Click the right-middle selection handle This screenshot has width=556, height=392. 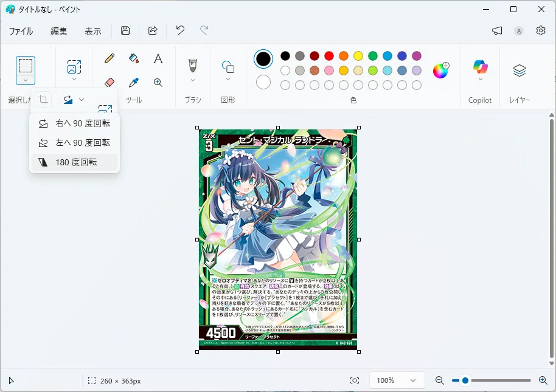point(359,239)
